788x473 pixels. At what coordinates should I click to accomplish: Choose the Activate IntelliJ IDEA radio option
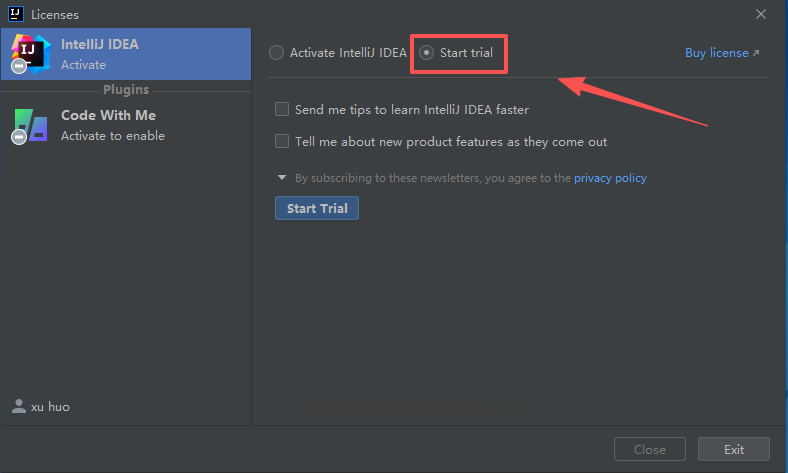[276, 53]
